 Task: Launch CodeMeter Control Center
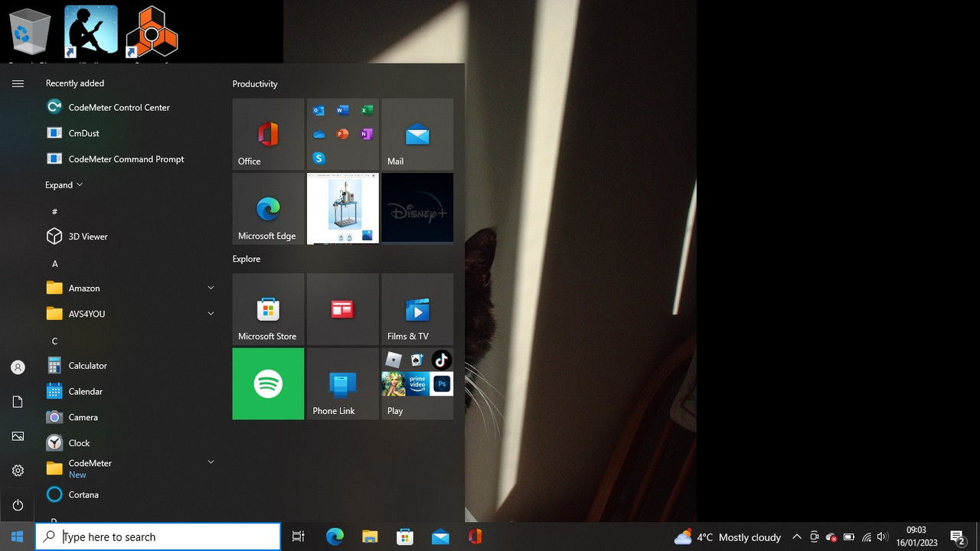click(x=130, y=107)
